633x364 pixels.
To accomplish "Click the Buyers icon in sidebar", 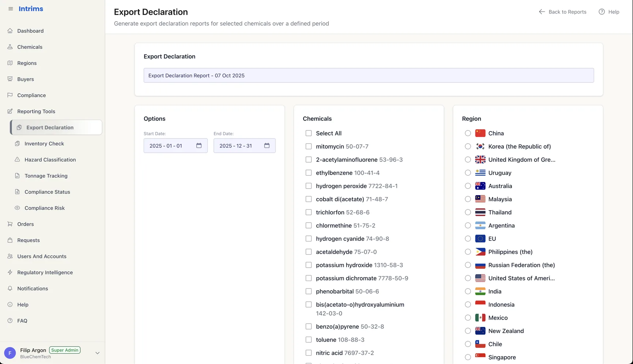I will (10, 79).
